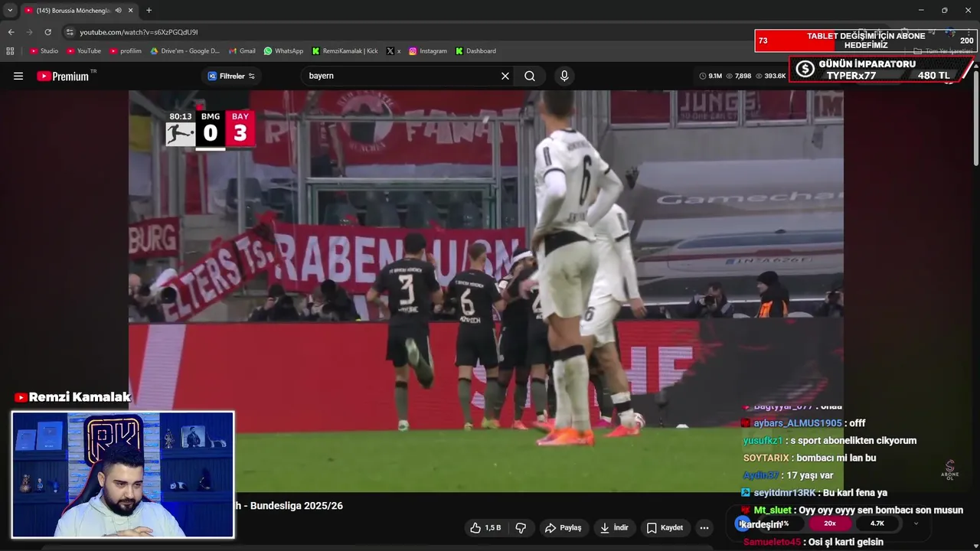Select the youtube.com address bar URL

click(x=139, y=32)
